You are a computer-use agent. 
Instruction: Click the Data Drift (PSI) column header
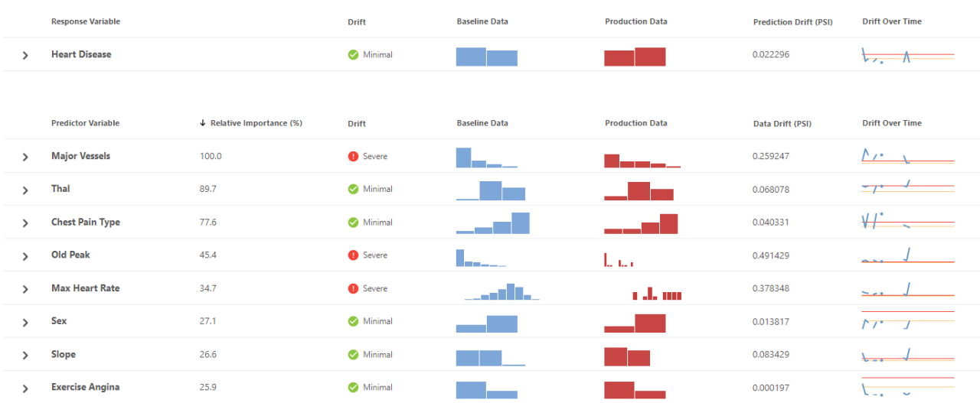click(x=782, y=123)
